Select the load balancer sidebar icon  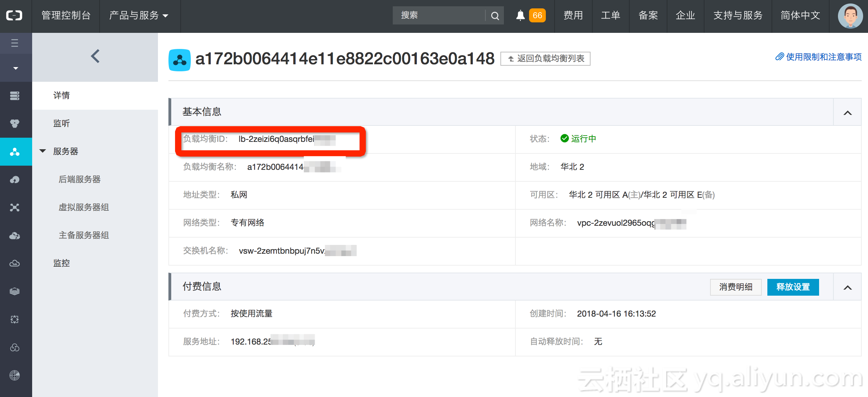[15, 152]
